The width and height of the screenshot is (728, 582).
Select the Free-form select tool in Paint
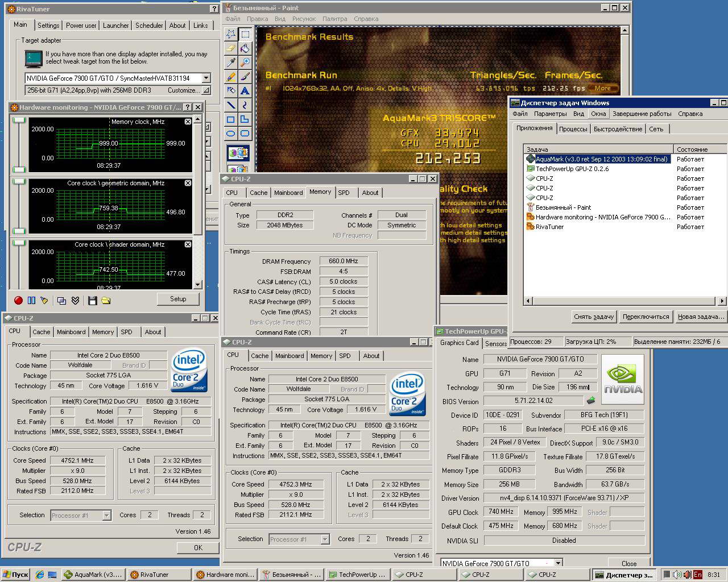pyautogui.click(x=231, y=34)
